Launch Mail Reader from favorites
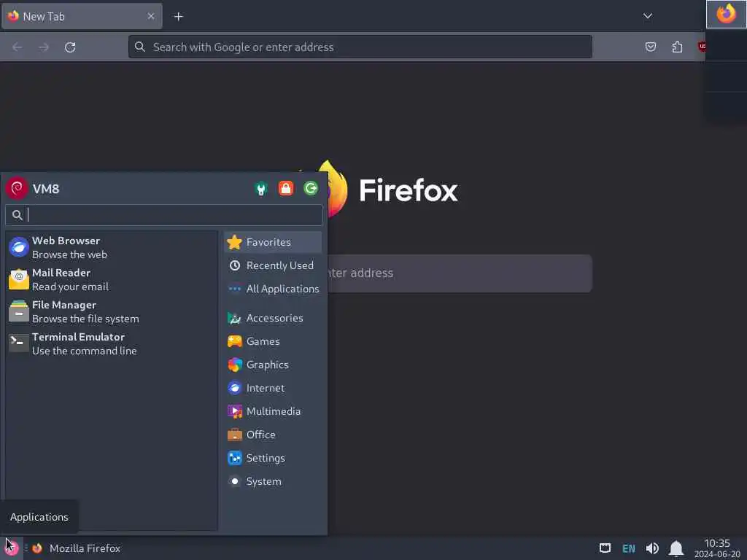 [112, 279]
